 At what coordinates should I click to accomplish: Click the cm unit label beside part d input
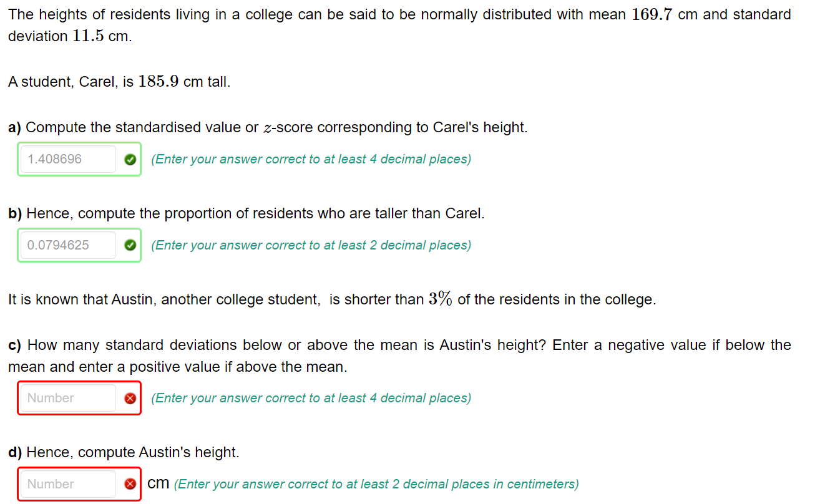(x=158, y=483)
